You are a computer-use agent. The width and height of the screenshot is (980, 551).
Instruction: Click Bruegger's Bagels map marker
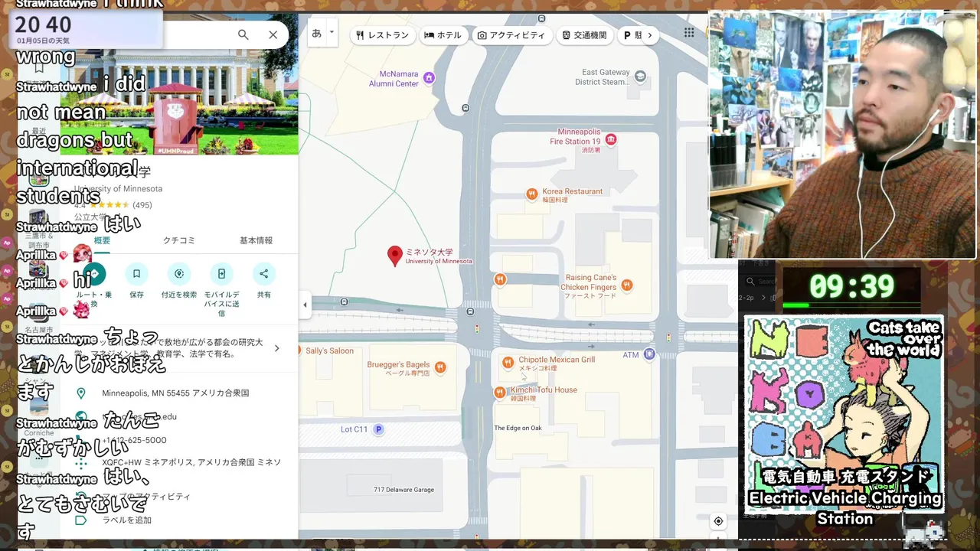[x=439, y=367]
